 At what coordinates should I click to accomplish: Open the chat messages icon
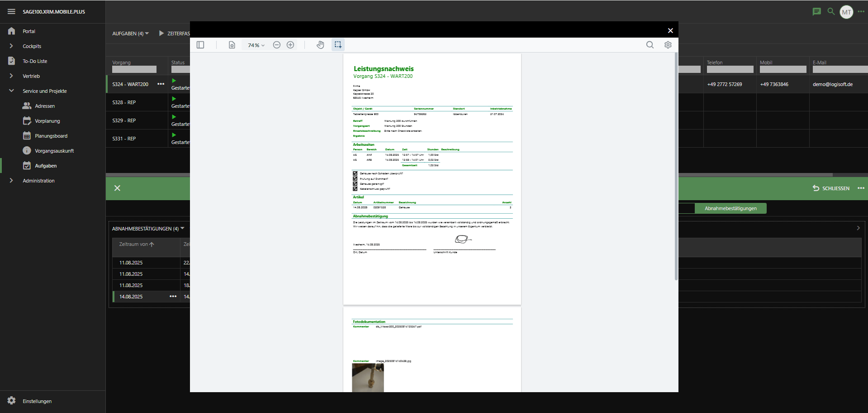(816, 12)
